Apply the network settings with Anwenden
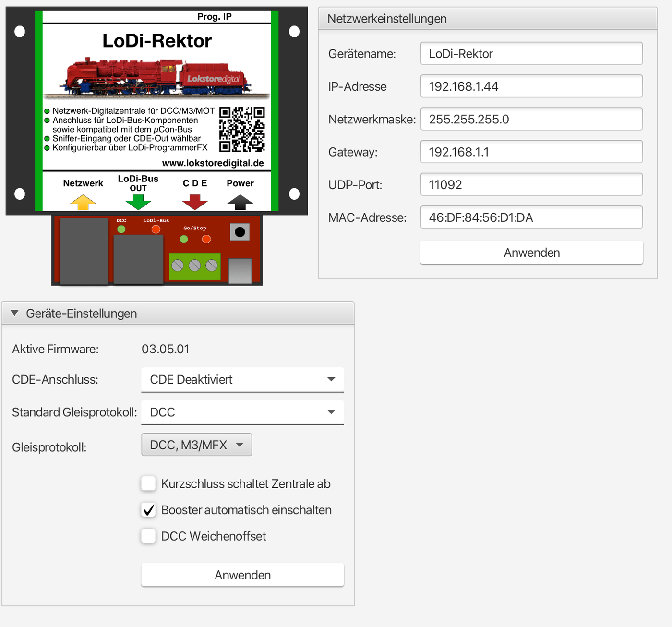 tap(531, 253)
